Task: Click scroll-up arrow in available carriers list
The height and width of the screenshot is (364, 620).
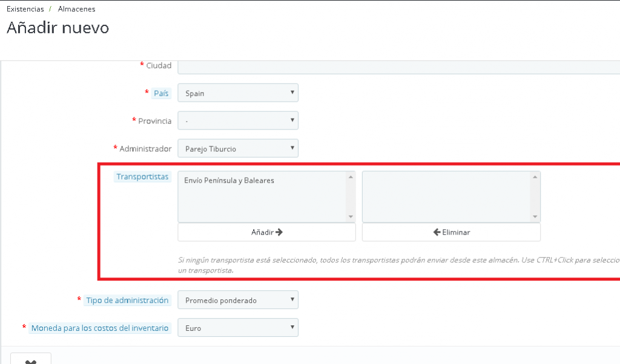Action: [351, 177]
